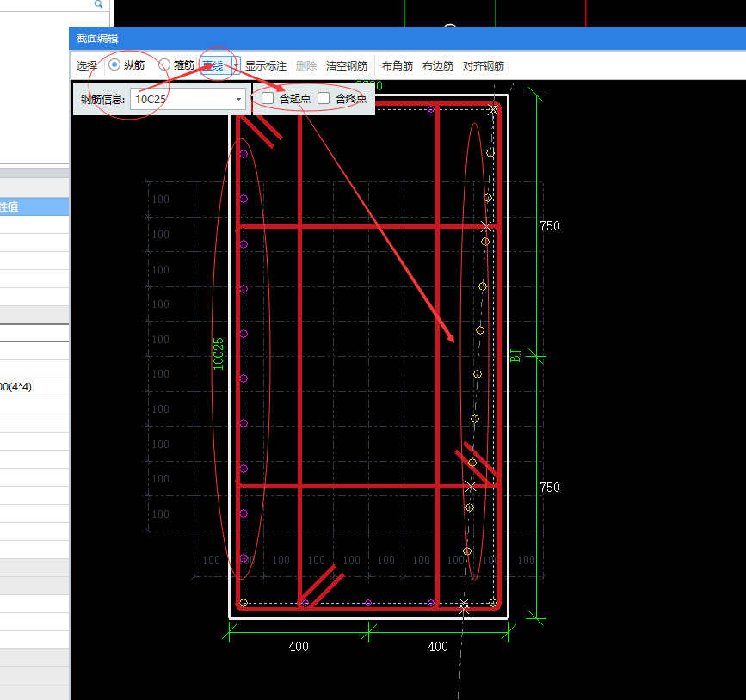The width and height of the screenshot is (746, 700).
Task: Enable the 含起点 checkbox
Action: 268,98
